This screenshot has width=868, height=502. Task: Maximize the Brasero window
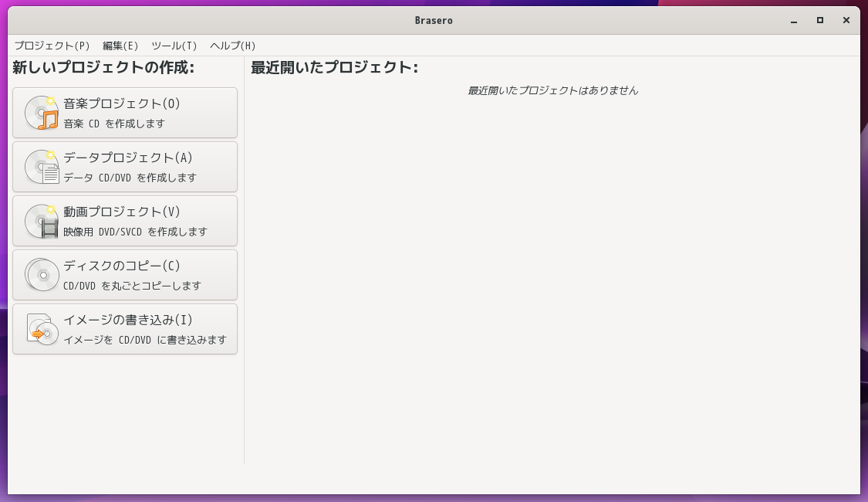(x=820, y=21)
